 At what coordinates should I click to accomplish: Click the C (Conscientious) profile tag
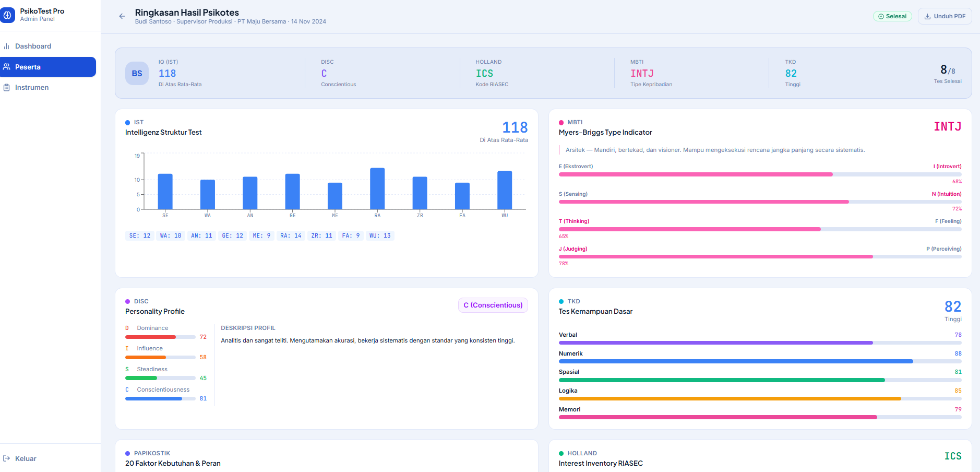493,305
